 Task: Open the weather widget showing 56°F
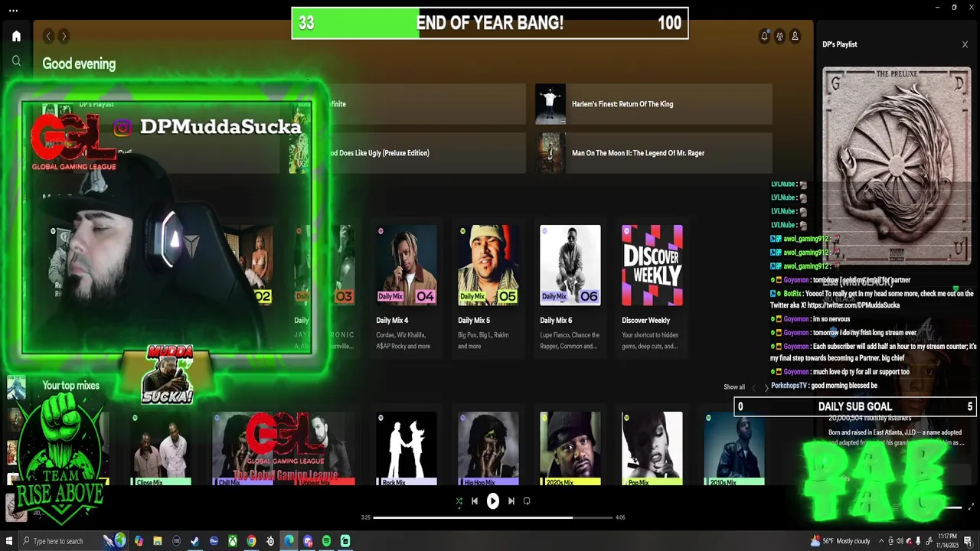pos(840,541)
